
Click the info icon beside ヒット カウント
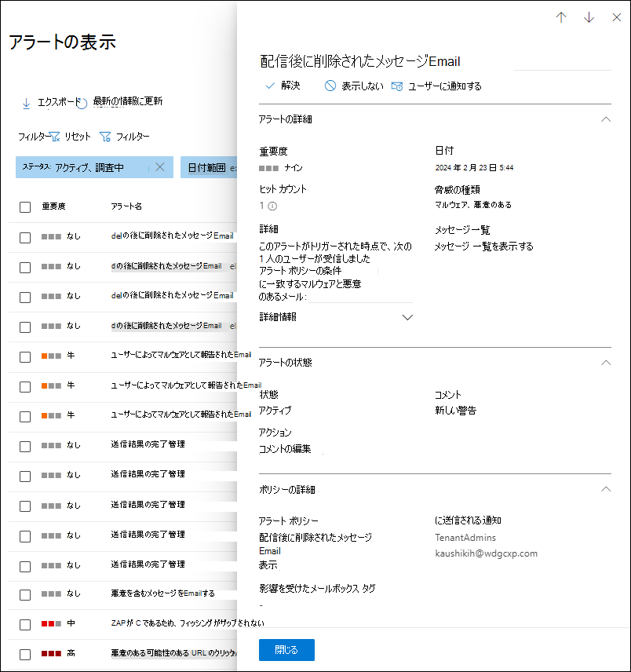tap(273, 206)
